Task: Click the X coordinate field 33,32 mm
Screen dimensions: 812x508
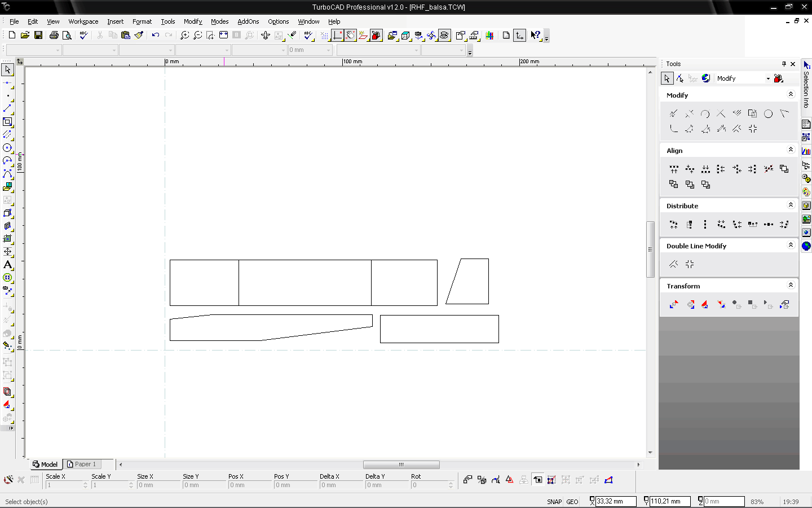Action: pos(616,501)
